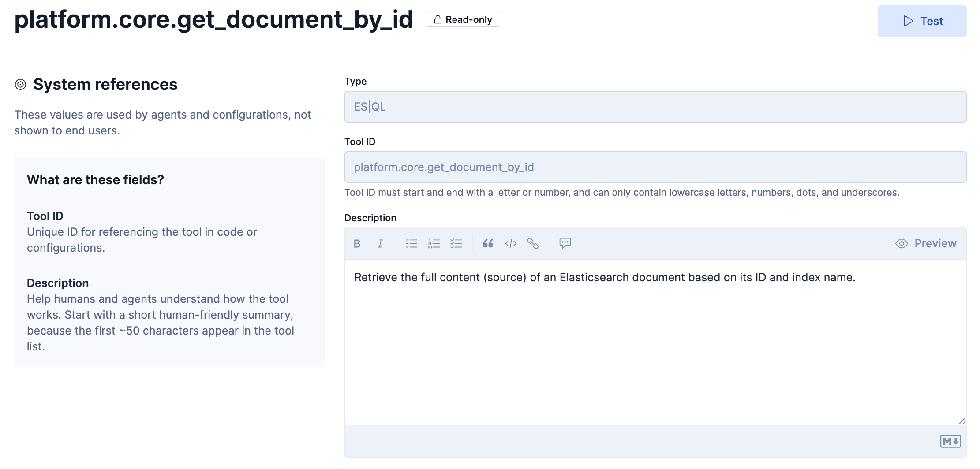Click the tooltip comment icon in toolbar

(565, 243)
